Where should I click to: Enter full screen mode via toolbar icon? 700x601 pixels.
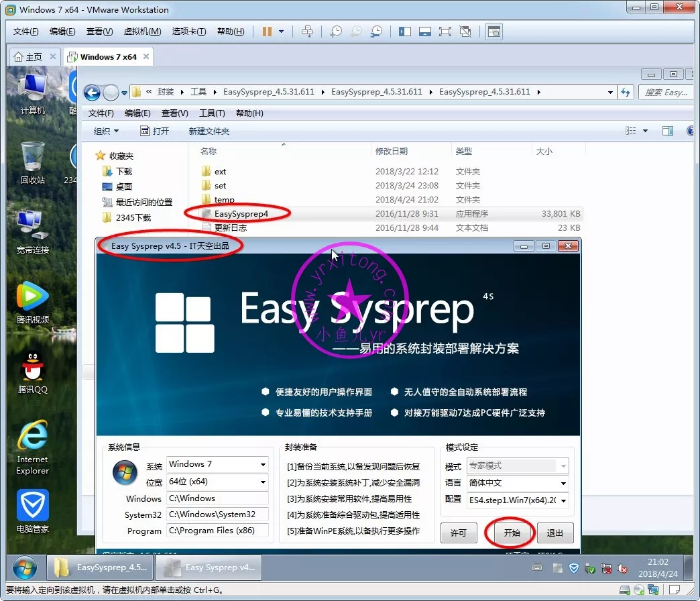445,32
